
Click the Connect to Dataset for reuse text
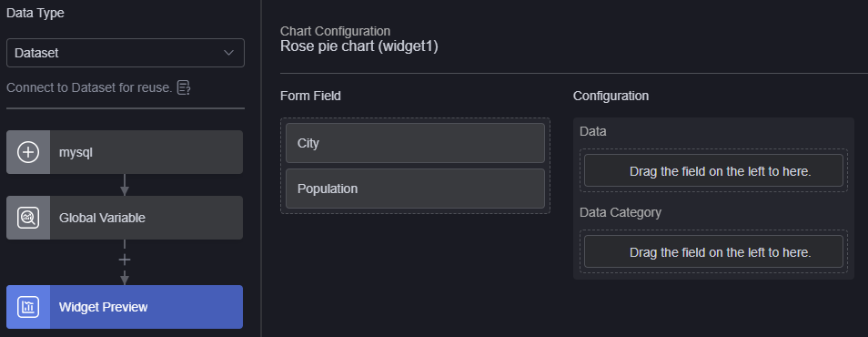pos(89,87)
